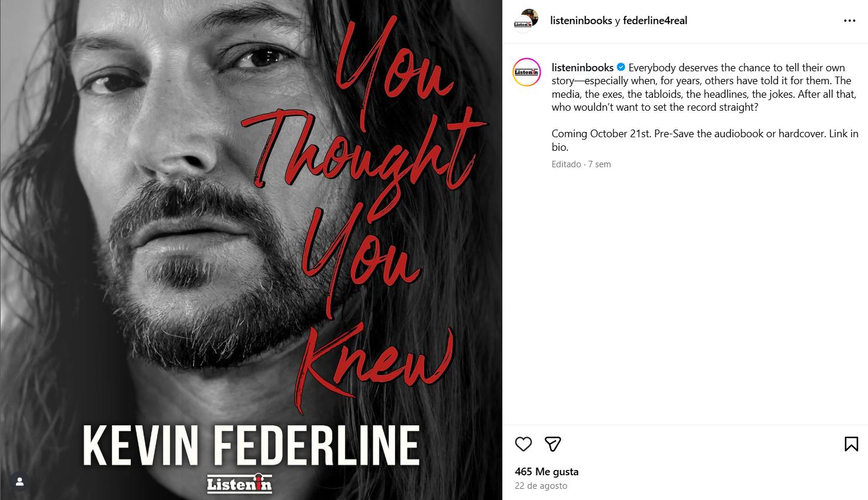This screenshot has width=868, height=500.
Task: Click the listeninbooks username in the caption
Action: (x=582, y=68)
